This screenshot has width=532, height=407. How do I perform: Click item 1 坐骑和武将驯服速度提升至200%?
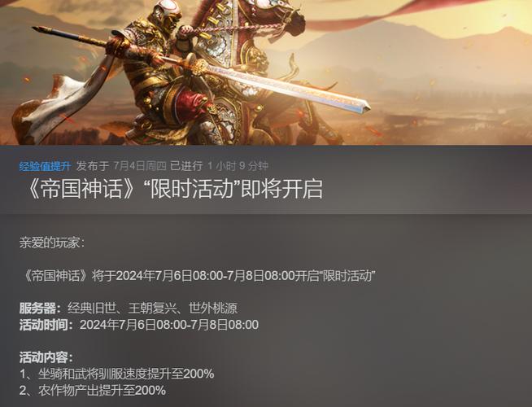116,374
